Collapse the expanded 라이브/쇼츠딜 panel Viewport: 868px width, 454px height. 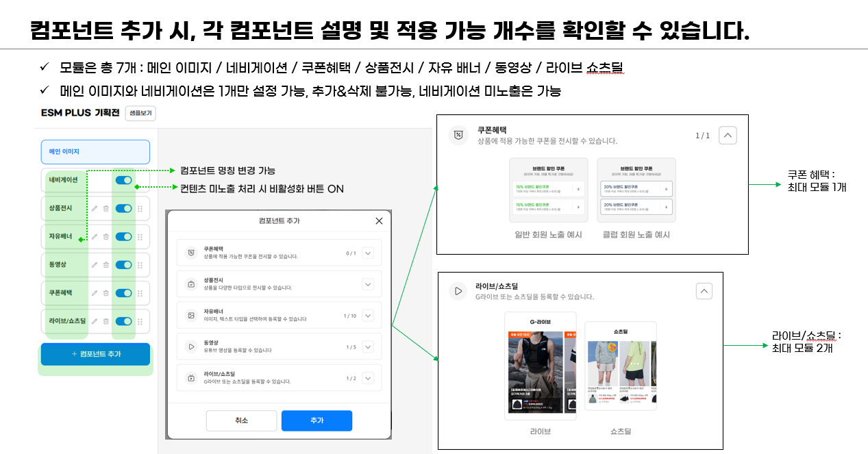click(x=704, y=291)
